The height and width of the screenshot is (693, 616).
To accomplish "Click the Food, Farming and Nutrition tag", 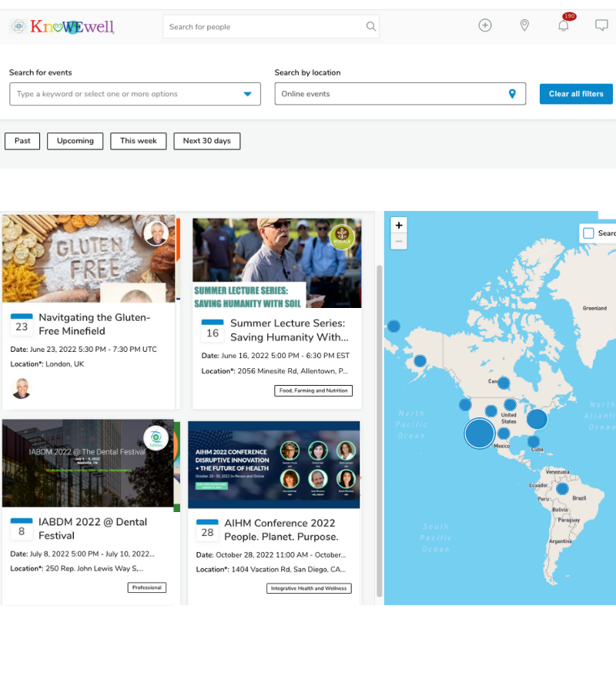I will 313,390.
